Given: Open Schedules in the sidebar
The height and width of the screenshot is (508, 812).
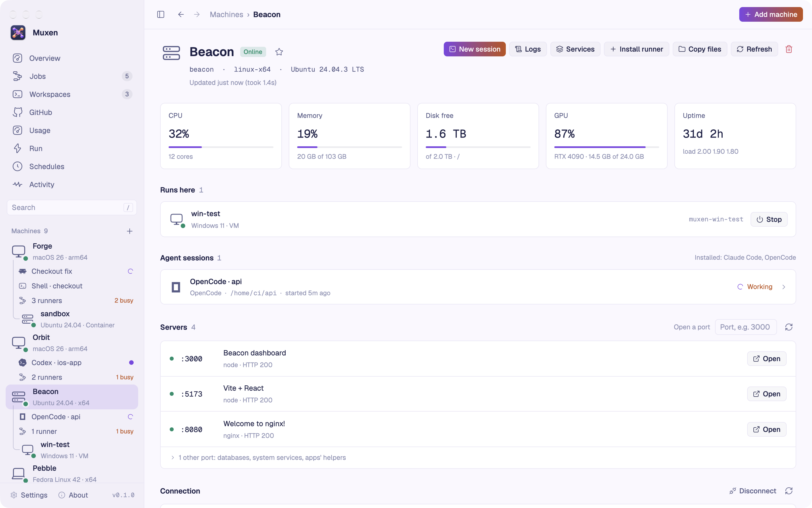Looking at the screenshot, I should coord(72,166).
